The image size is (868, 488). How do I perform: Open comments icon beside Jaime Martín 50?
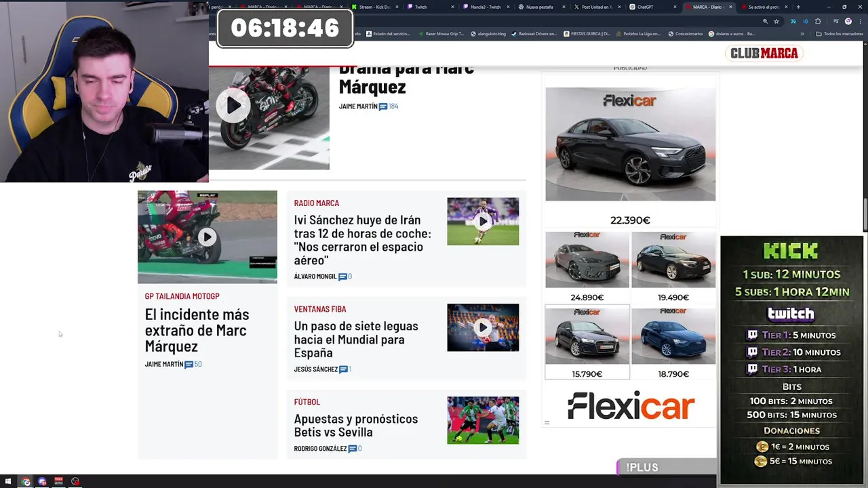[189, 365]
